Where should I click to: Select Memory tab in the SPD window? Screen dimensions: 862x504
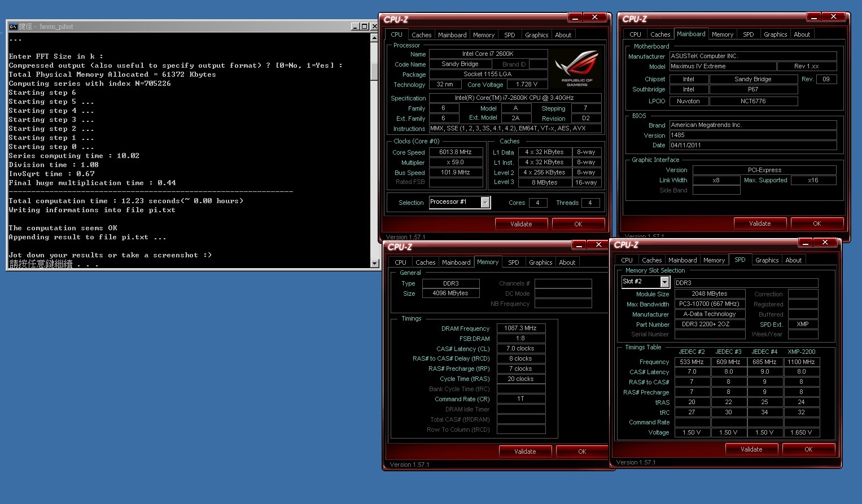714,260
